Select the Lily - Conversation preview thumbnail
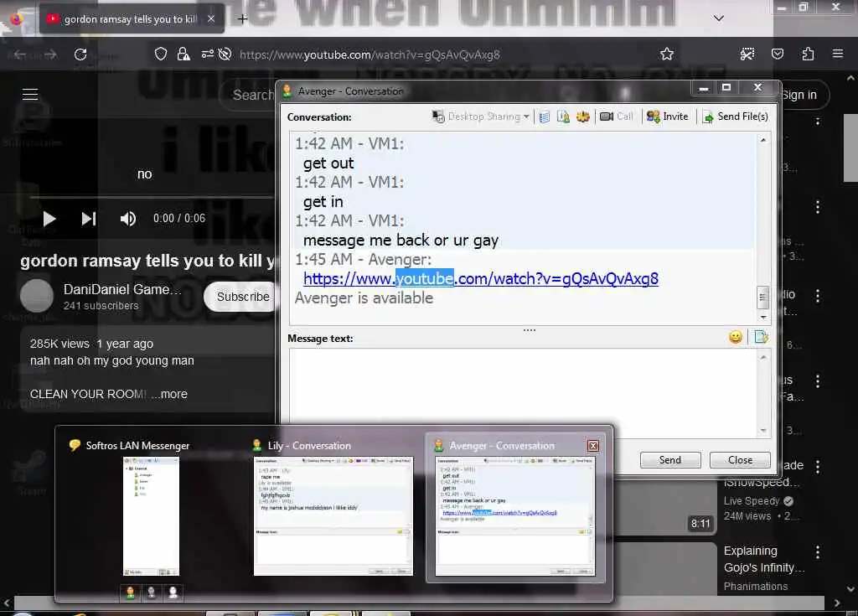Image resolution: width=858 pixels, height=616 pixels. 333,515
